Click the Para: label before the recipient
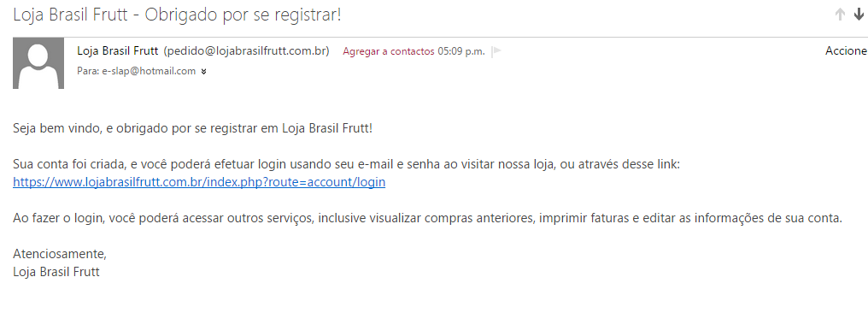868x336 pixels. pyautogui.click(x=88, y=71)
